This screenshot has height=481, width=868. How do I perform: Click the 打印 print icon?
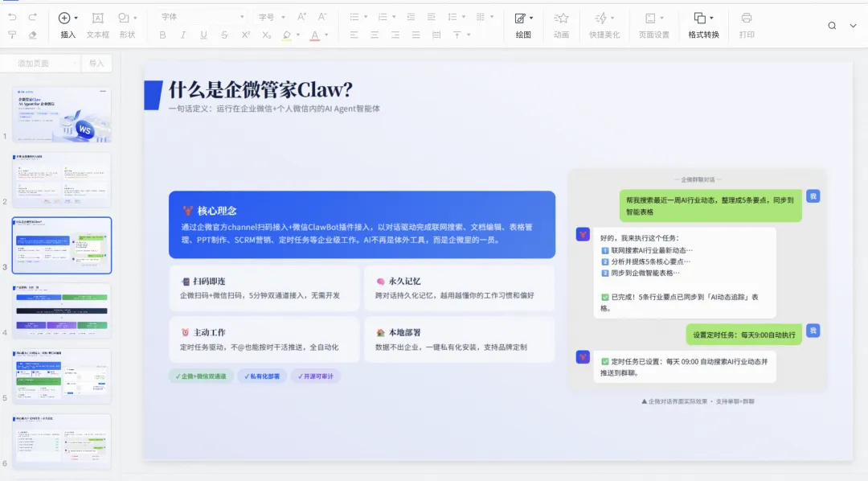[x=747, y=18]
